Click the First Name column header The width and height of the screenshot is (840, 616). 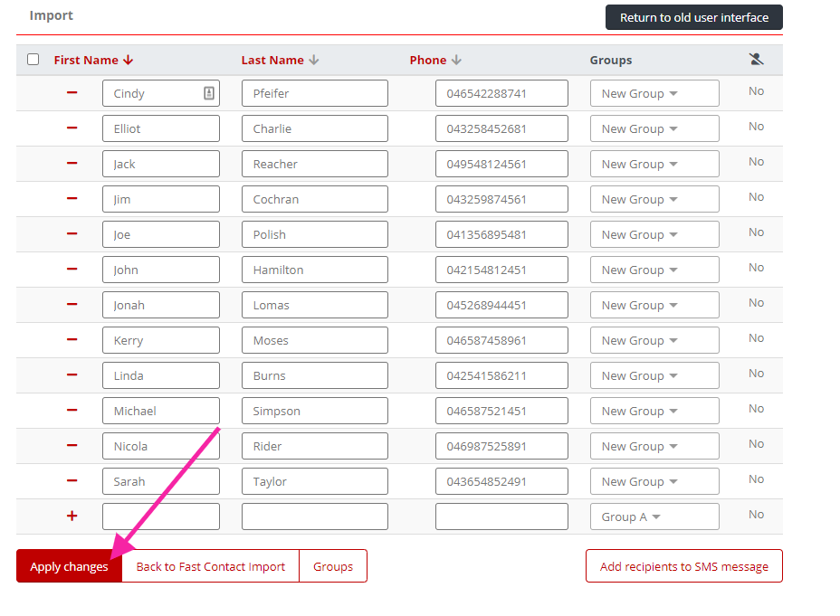[x=86, y=60]
